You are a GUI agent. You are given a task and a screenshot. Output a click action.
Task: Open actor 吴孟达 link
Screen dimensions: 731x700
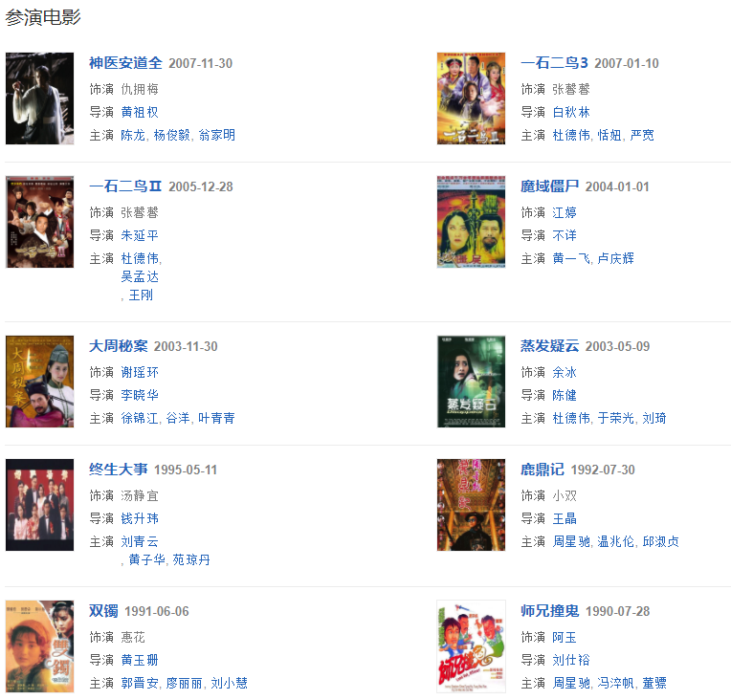140,276
